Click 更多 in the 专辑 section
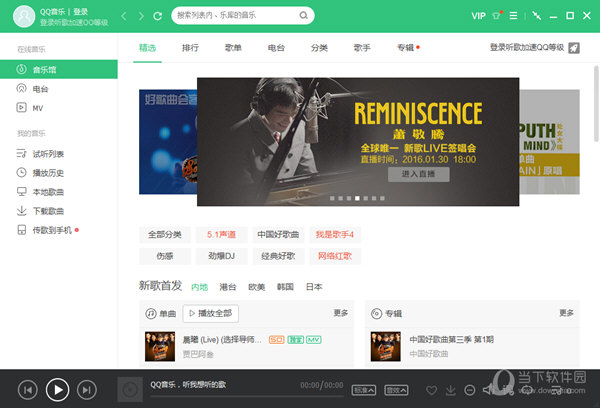 pyautogui.click(x=566, y=313)
